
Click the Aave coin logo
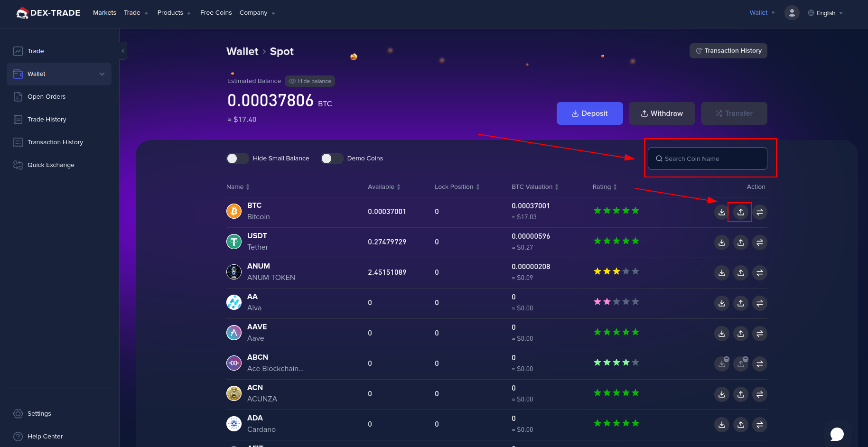pyautogui.click(x=234, y=333)
